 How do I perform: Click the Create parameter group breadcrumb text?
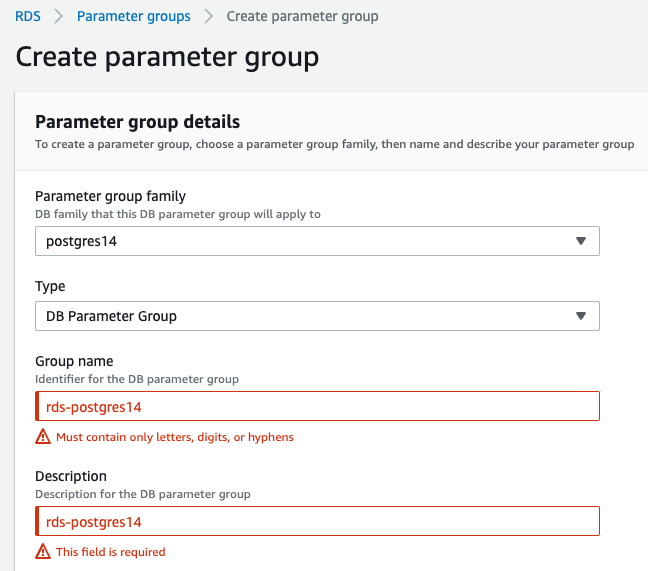[302, 16]
